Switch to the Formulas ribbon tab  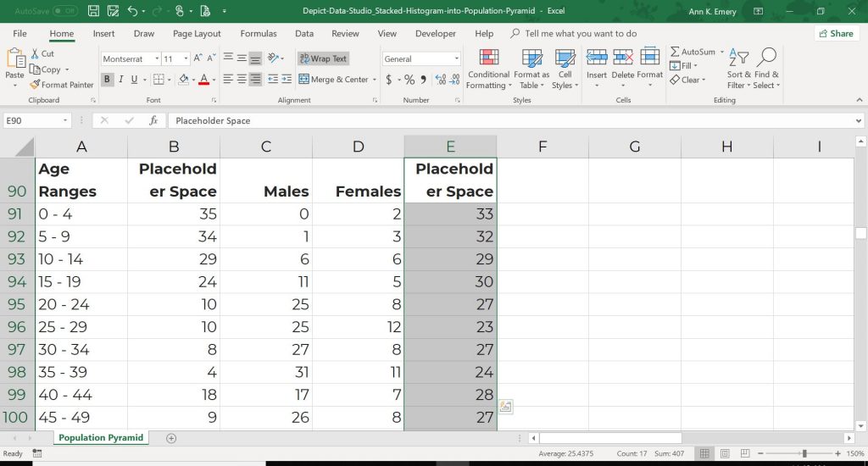click(x=258, y=33)
